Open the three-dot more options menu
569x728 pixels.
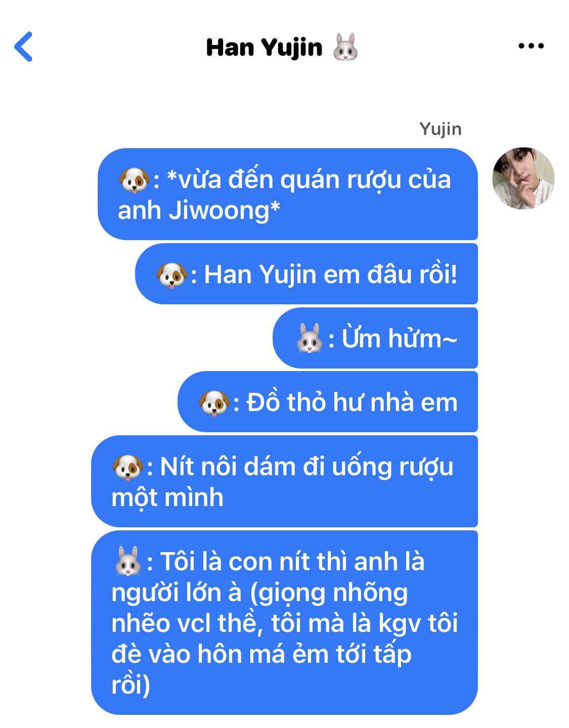[x=531, y=46]
